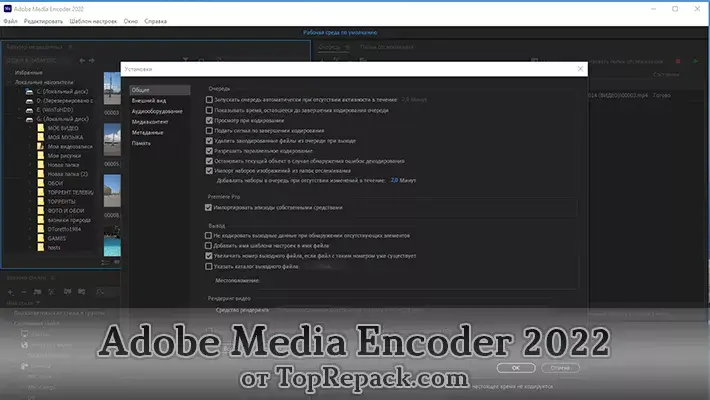This screenshot has width=710, height=400.
Task: Expand the Новая папка (2) folder arrow
Action: (30, 174)
